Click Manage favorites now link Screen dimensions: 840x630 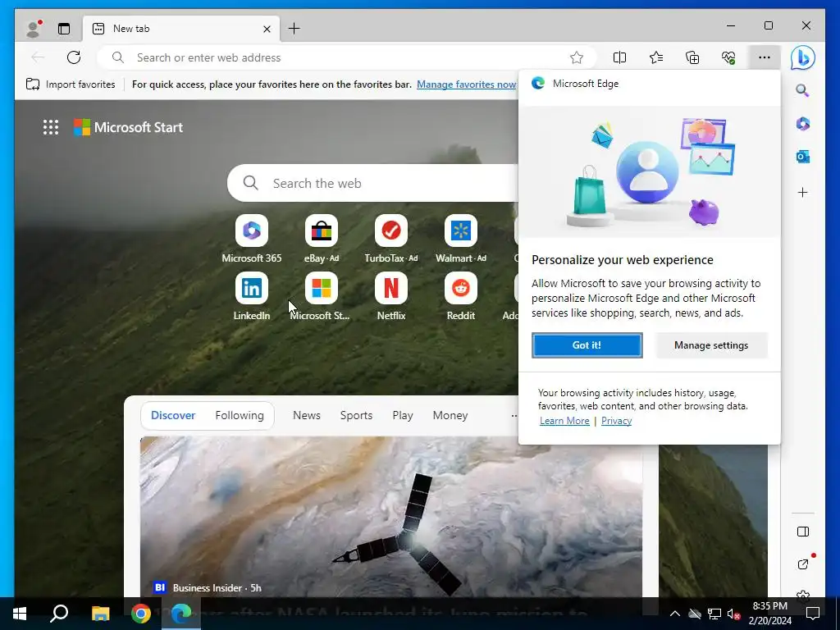pyautogui.click(x=466, y=84)
